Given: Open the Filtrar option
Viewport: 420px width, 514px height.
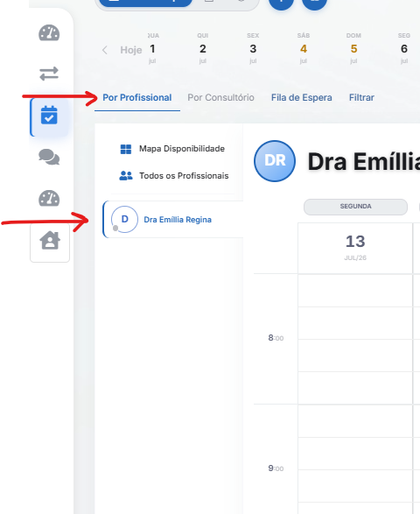Looking at the screenshot, I should (x=361, y=98).
